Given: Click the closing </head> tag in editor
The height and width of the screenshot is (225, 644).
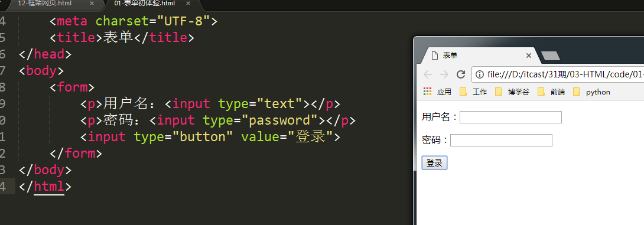Looking at the screenshot, I should coord(45,54).
